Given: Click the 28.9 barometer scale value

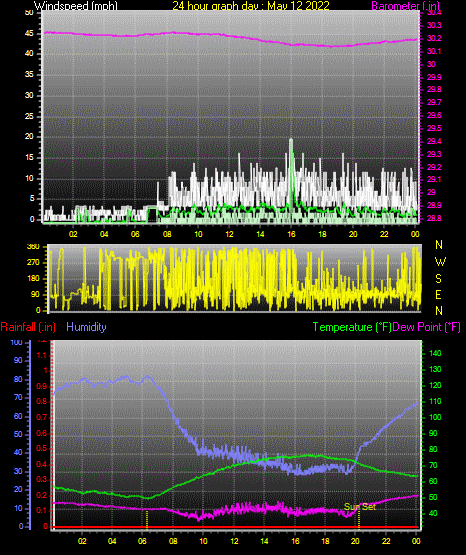Looking at the screenshot, I should click(x=434, y=205).
